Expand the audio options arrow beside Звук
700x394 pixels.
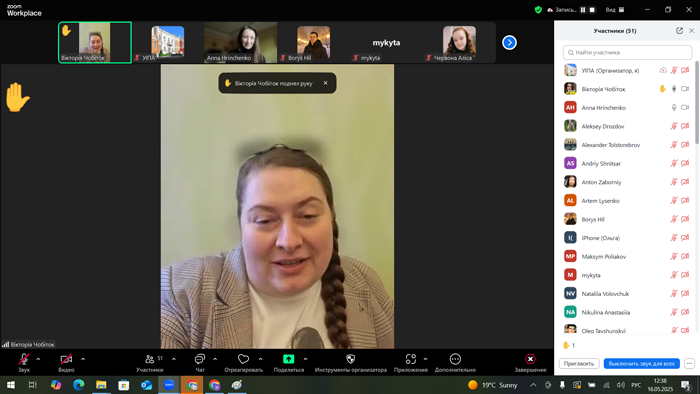tap(38, 359)
